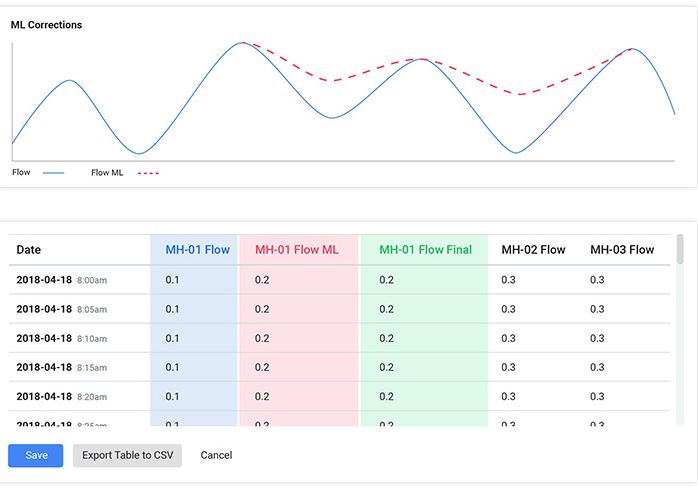Select the 8:00am date row
This screenshot has width=698, height=498.
click(62, 280)
